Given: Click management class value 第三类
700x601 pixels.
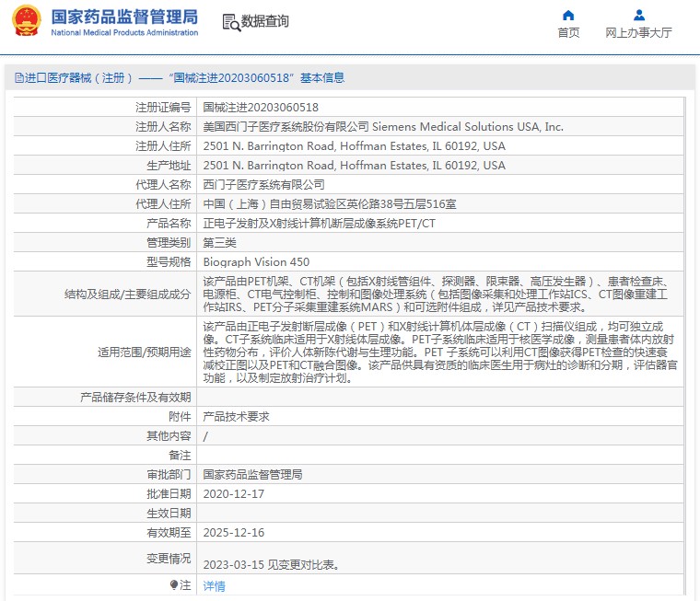Looking at the screenshot, I should (x=219, y=243).
